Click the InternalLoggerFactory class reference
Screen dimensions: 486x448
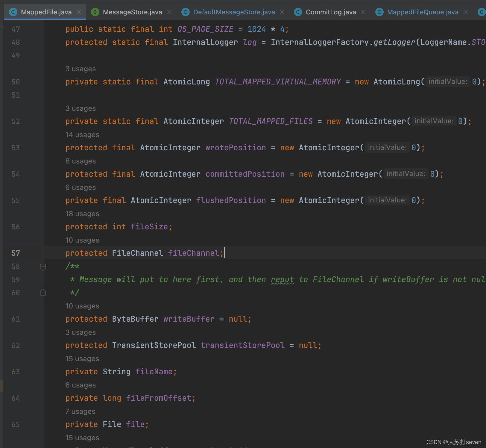pos(320,43)
